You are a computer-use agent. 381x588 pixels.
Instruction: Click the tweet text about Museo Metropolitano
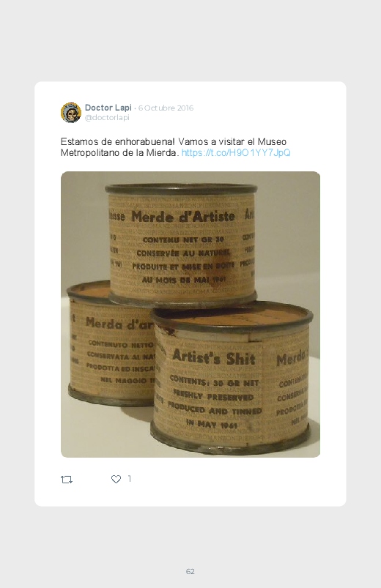coord(176,147)
